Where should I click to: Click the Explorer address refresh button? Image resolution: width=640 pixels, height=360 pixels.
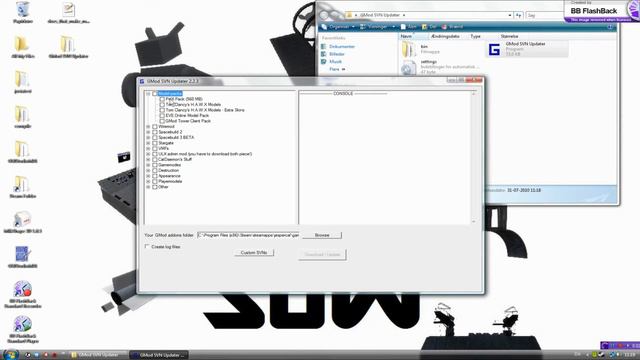point(518,15)
